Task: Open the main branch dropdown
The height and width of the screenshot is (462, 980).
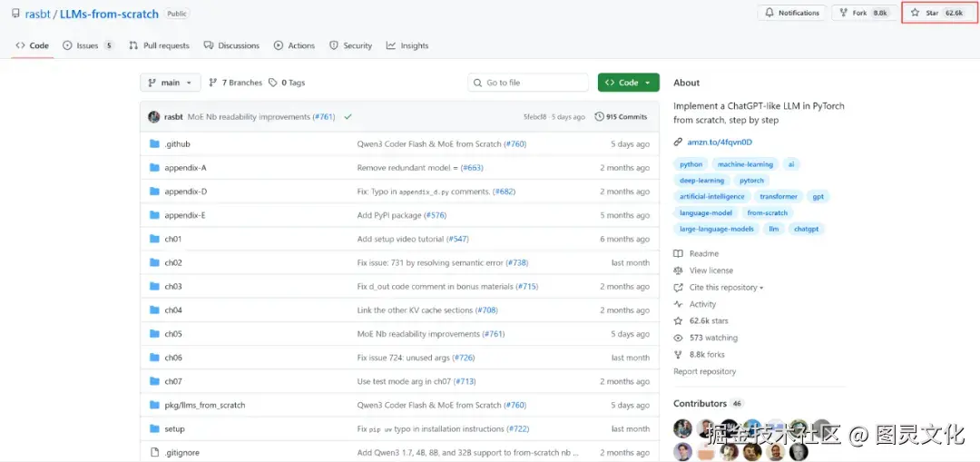Action: coord(171,83)
